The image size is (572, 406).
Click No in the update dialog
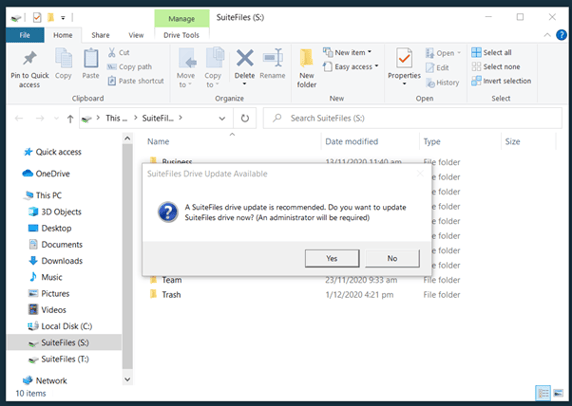pos(392,258)
